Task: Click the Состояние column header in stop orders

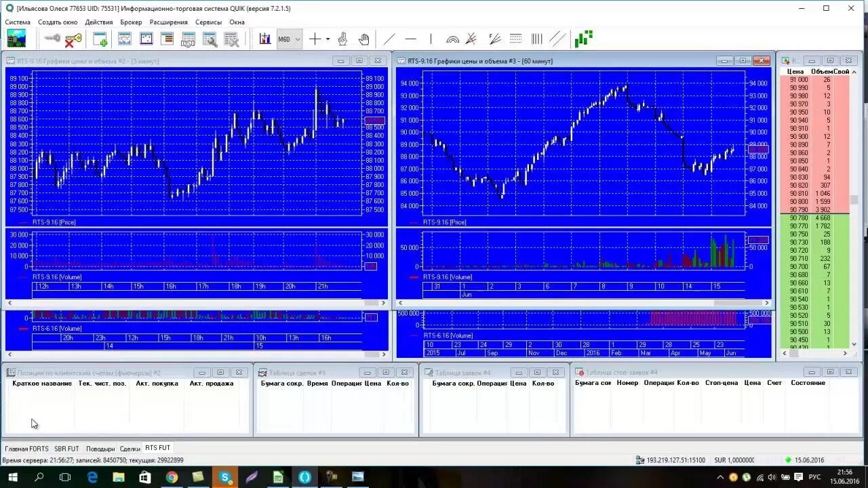Action: coord(808,383)
